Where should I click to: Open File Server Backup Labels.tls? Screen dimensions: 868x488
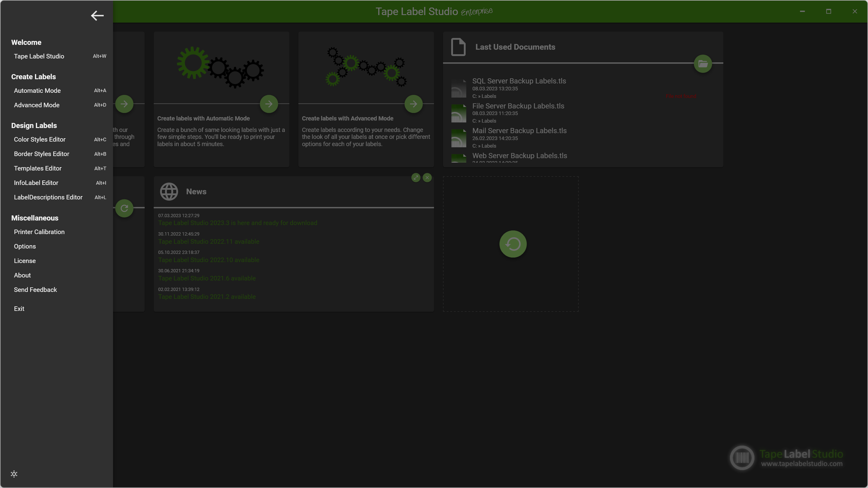coord(518,106)
